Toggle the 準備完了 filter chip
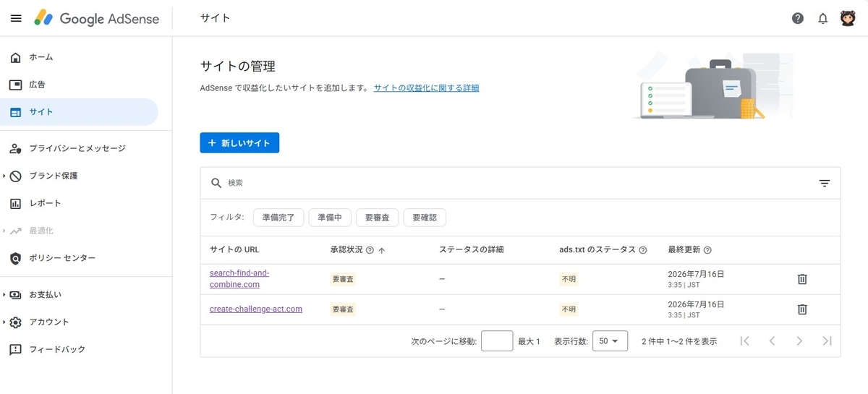This screenshot has width=868, height=394. 278,217
